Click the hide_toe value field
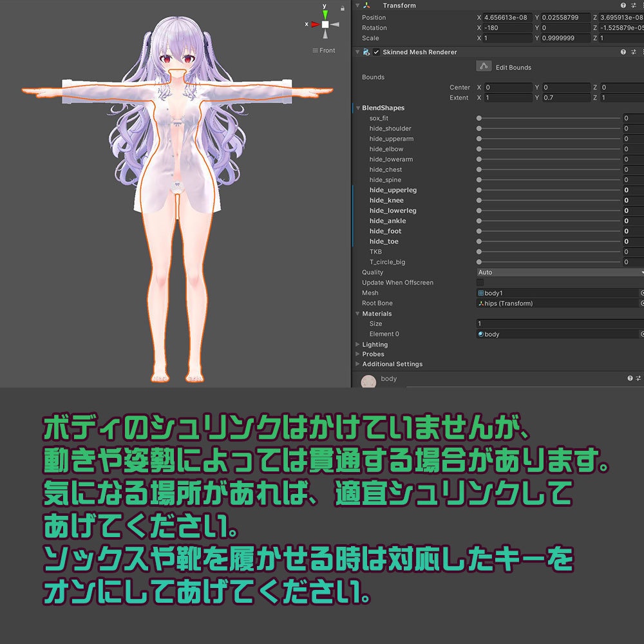The image size is (644, 644). pyautogui.click(x=633, y=241)
